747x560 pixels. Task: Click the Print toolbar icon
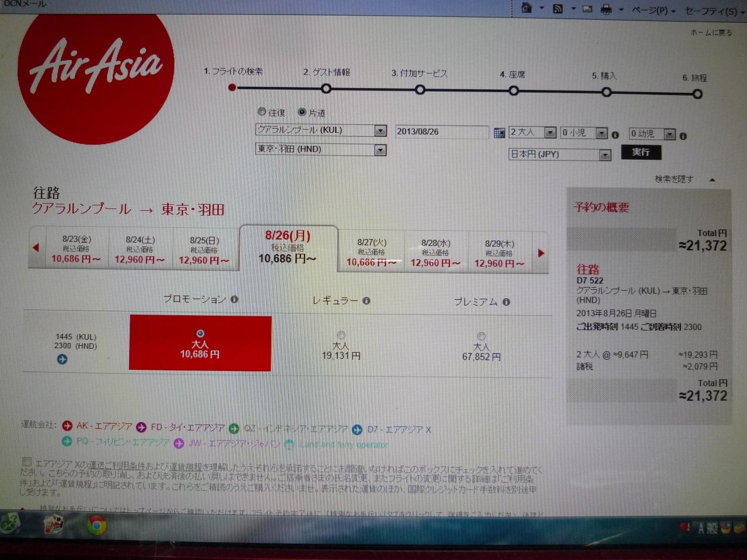coord(606,9)
